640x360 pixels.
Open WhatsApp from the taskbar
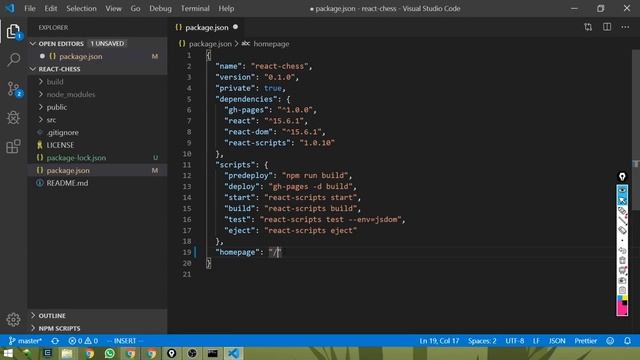(110, 353)
